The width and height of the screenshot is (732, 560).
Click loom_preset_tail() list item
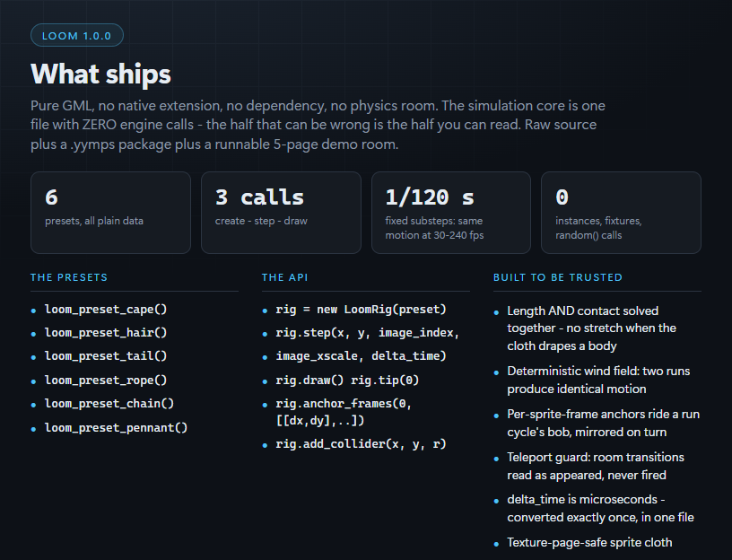click(x=106, y=356)
